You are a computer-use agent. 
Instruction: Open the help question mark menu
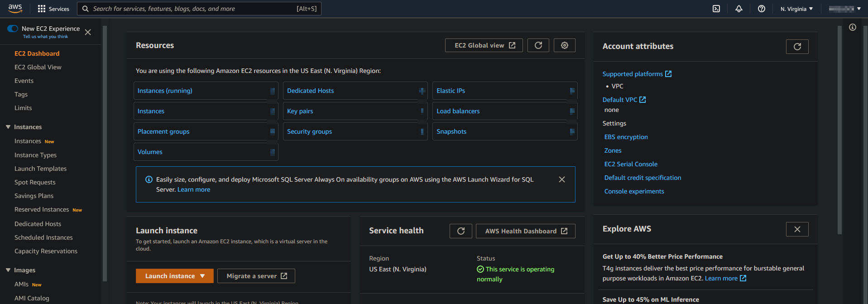coord(762,9)
